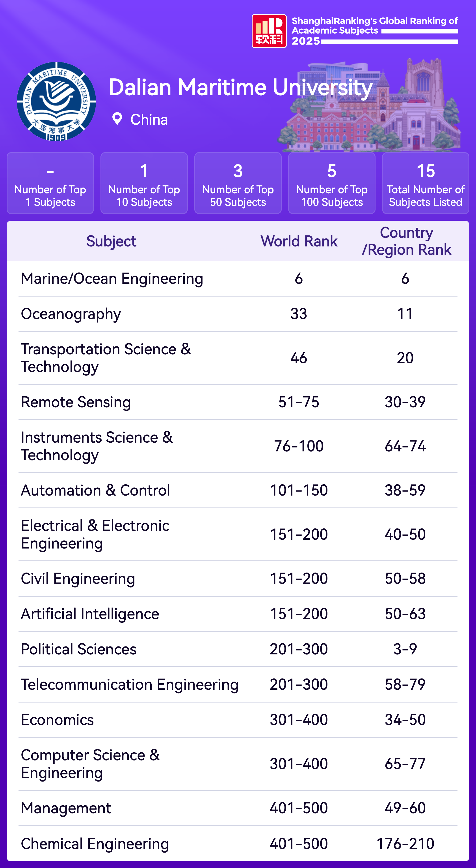Image resolution: width=476 pixels, height=868 pixels.
Task: Click the Subject column header
Action: [111, 241]
